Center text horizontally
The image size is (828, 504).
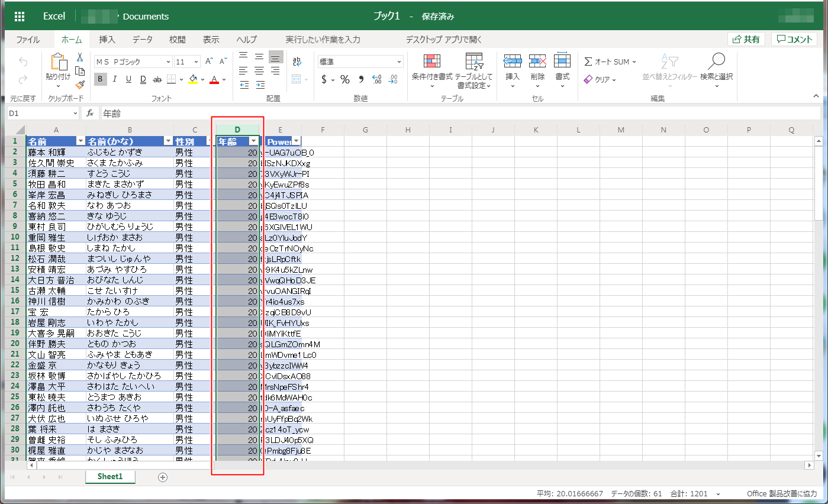tap(259, 70)
